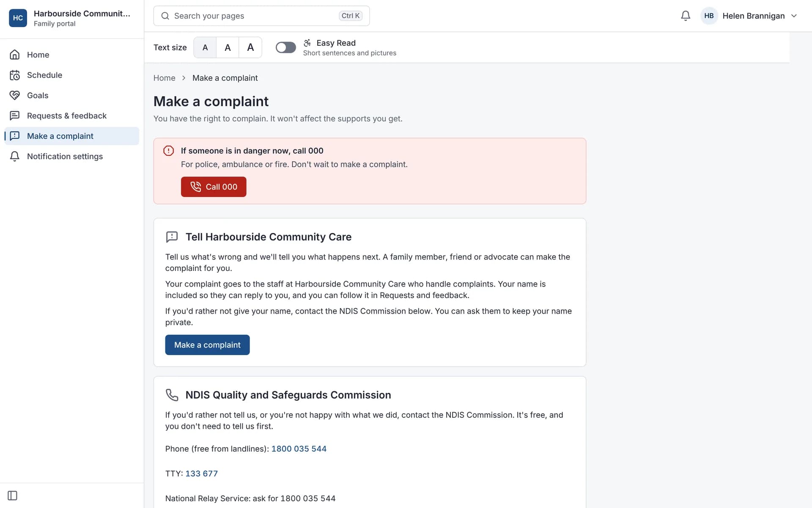Open Notification settings sidebar item
This screenshot has width=812, height=508.
click(x=71, y=156)
